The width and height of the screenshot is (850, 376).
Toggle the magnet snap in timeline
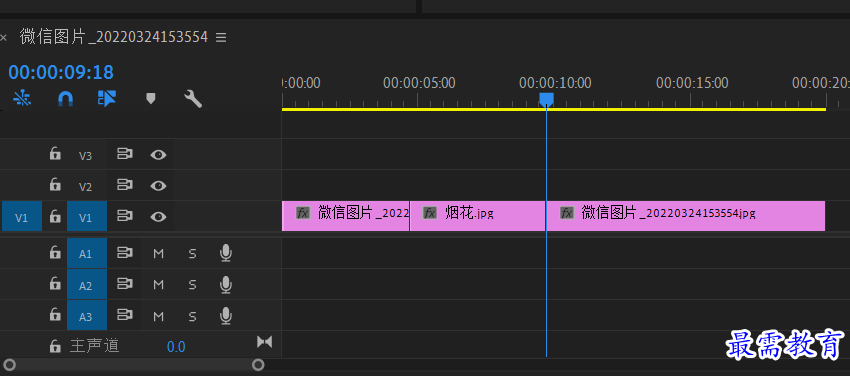(65, 98)
